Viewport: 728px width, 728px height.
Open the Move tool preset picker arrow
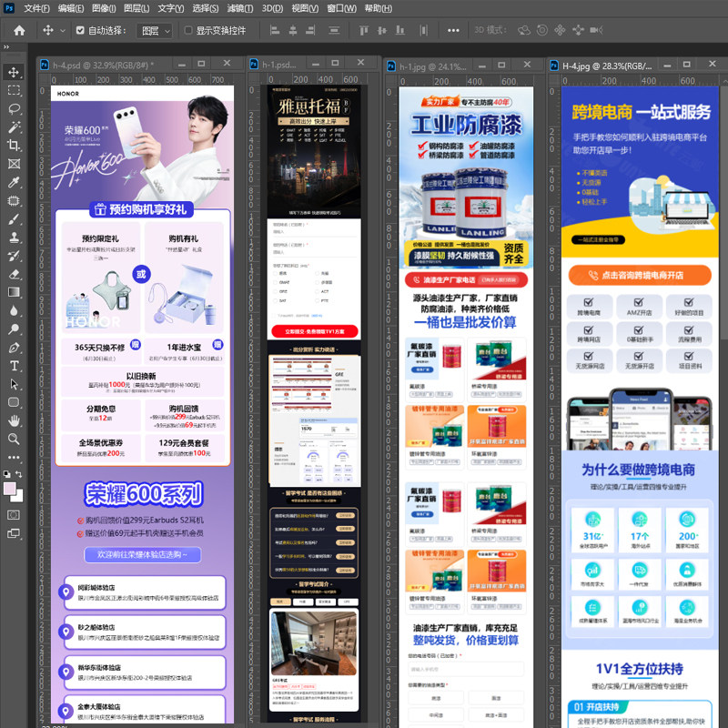(63, 31)
